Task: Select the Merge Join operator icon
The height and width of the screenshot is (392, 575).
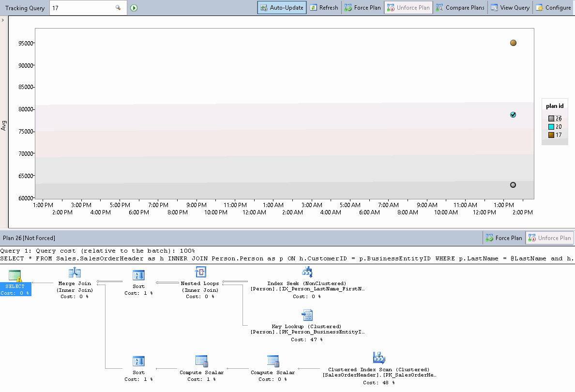Action: tap(74, 272)
